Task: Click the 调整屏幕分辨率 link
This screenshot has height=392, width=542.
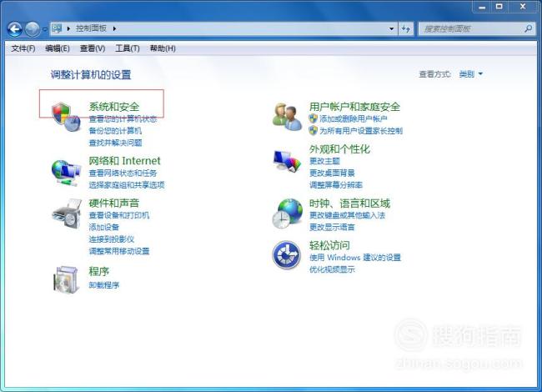Action: [336, 185]
